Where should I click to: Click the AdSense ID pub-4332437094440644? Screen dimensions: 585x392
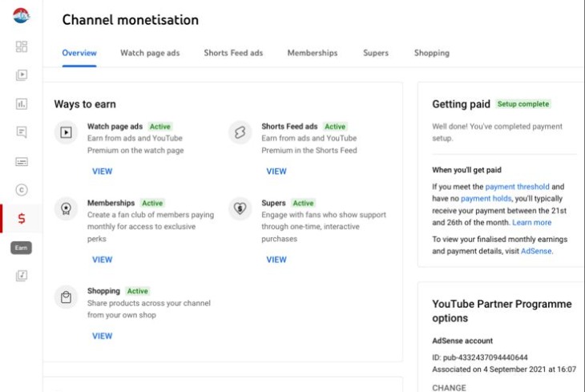[480, 358]
